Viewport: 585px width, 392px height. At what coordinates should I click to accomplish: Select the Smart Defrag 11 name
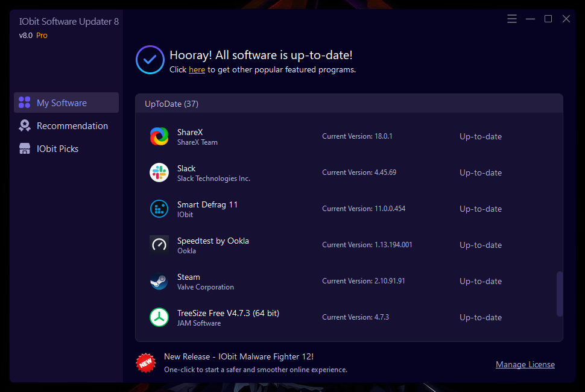pyautogui.click(x=207, y=205)
